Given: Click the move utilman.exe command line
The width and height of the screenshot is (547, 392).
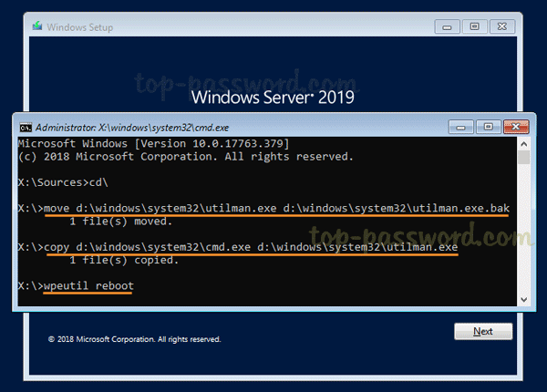Looking at the screenshot, I should 263,209.
